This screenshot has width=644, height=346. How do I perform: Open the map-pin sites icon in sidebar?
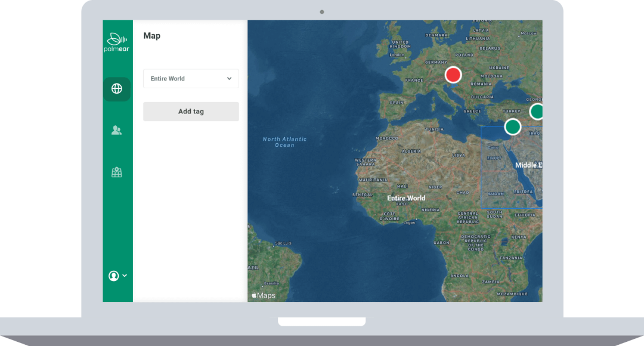click(x=117, y=172)
